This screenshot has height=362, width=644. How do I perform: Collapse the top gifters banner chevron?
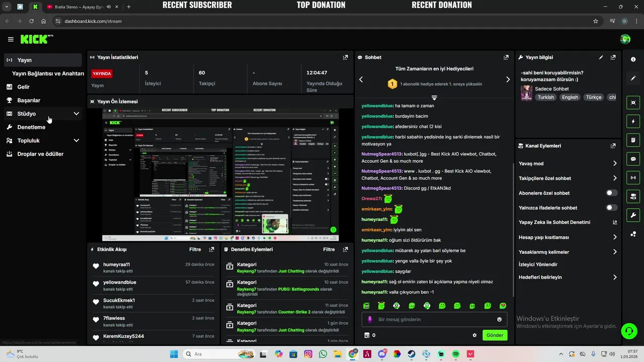434,97
